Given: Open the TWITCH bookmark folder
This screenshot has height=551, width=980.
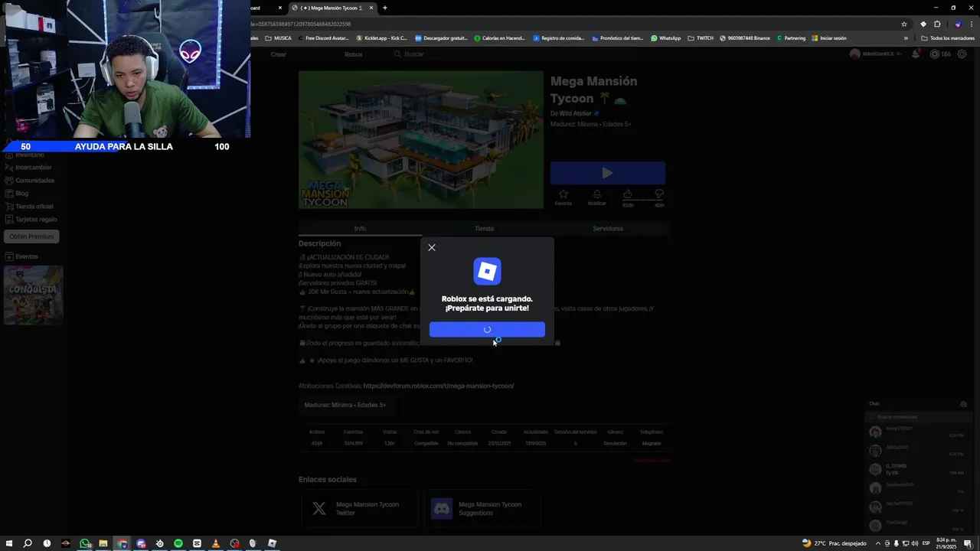Looking at the screenshot, I should 701,37.
